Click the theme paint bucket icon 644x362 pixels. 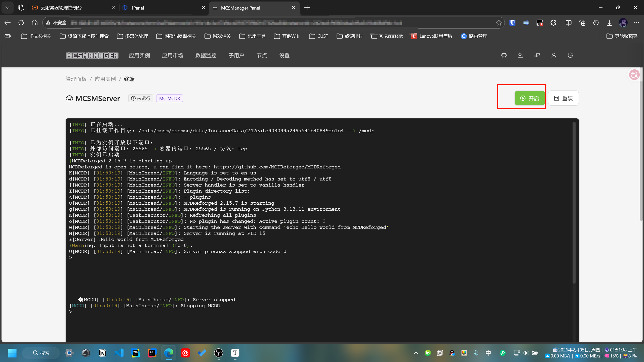pos(520,55)
